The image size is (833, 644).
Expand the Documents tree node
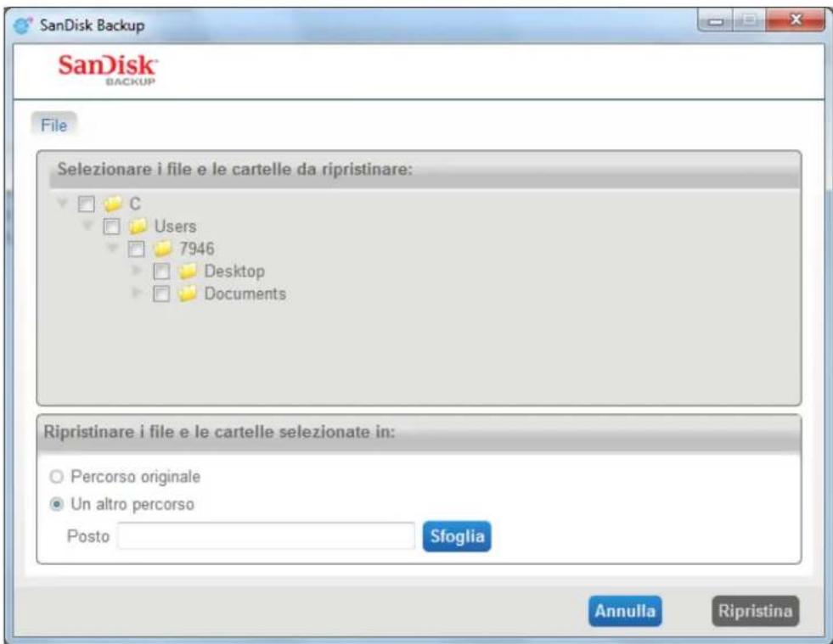(137, 293)
